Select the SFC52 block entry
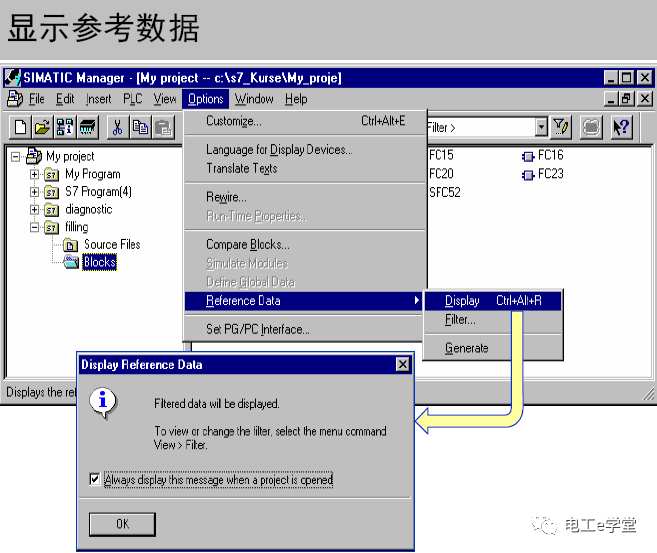 [445, 193]
